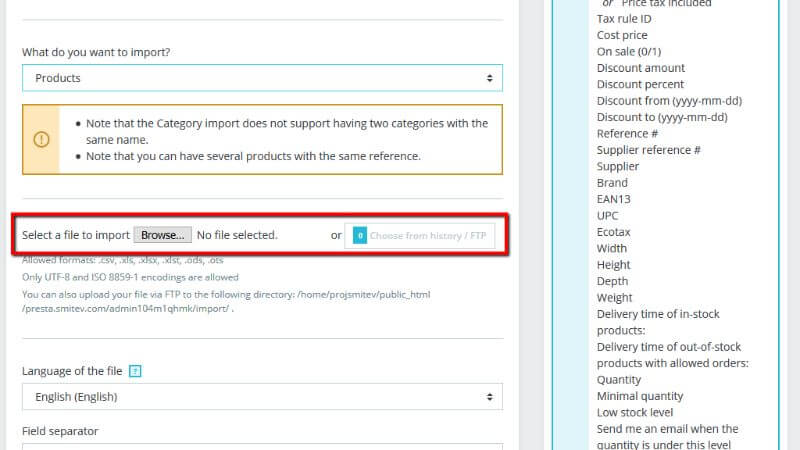The height and width of the screenshot is (450, 800).
Task: Click the 'Field separator' label
Action: click(x=60, y=431)
